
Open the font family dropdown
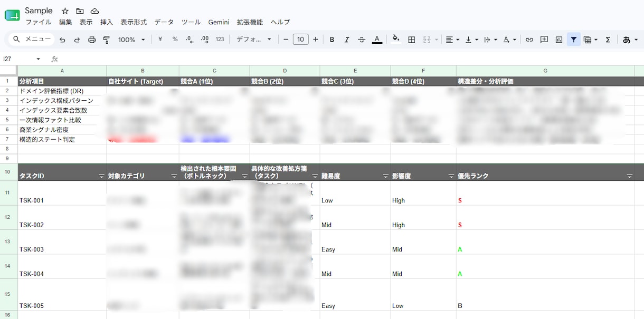254,40
